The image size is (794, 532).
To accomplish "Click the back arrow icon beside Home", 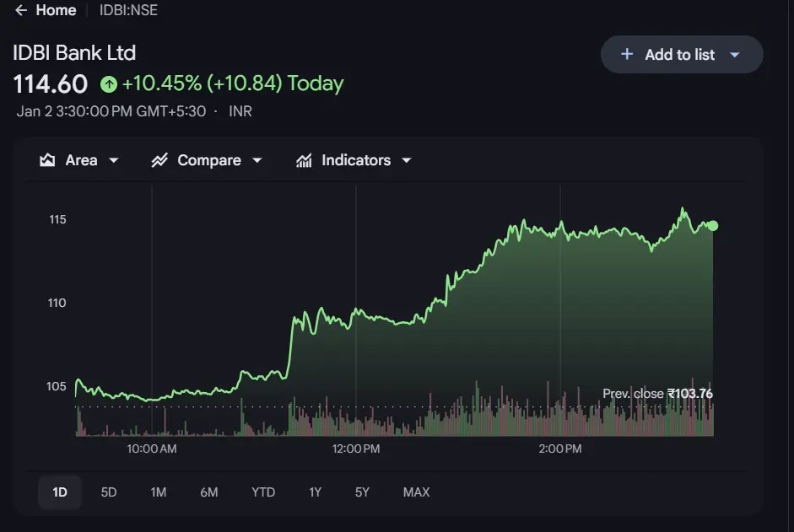I will click(21, 11).
